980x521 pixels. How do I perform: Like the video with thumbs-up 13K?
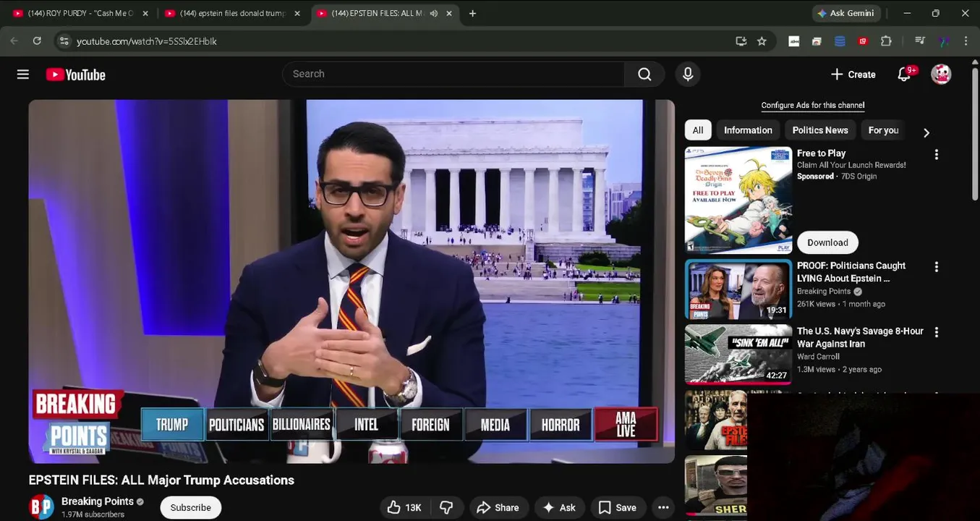pos(404,508)
